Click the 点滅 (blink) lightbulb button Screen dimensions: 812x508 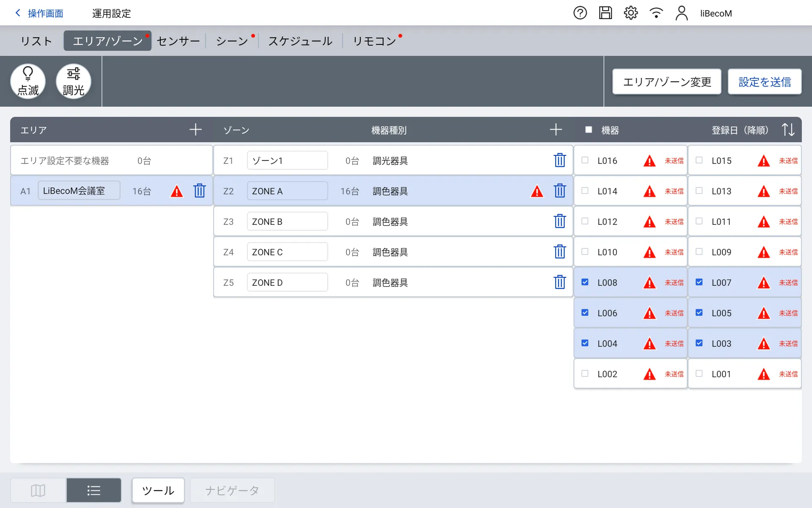28,81
